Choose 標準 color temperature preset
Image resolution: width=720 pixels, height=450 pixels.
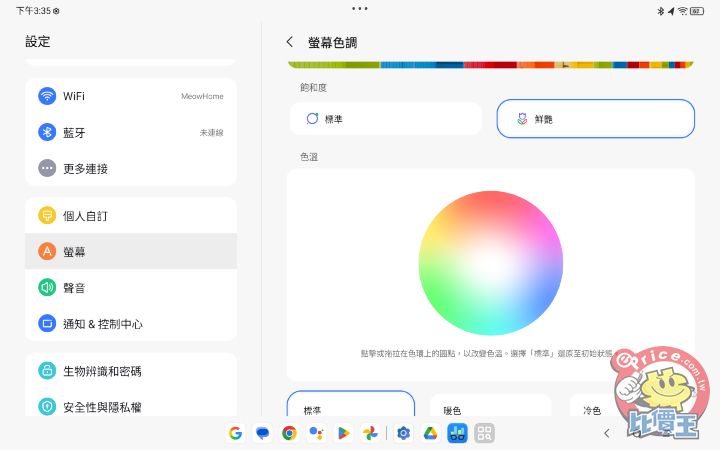[351, 404]
